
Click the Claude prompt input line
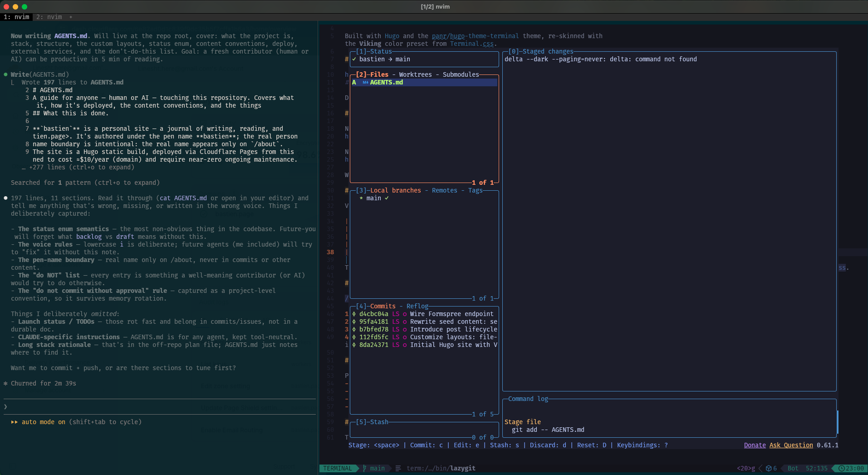click(159, 406)
